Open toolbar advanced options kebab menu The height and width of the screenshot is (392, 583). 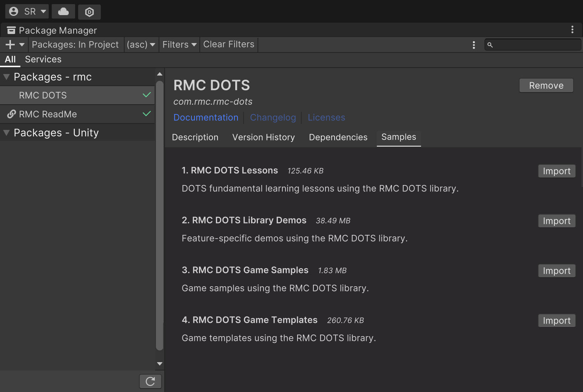pyautogui.click(x=473, y=45)
